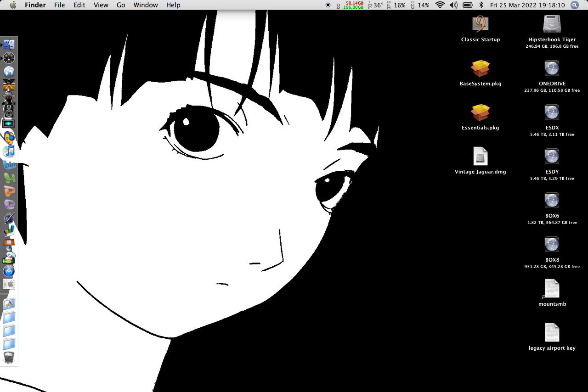Select the BOX6 volume icon

(x=552, y=201)
